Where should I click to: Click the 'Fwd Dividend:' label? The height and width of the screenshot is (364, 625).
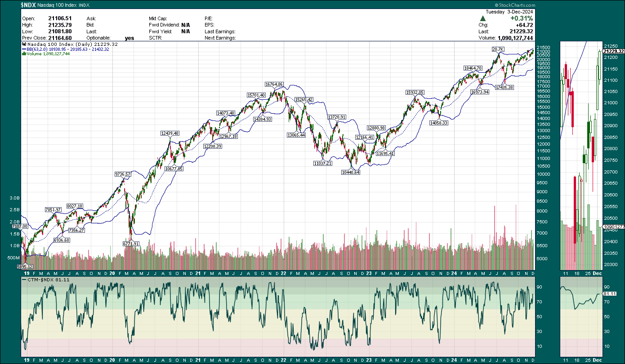(x=164, y=25)
